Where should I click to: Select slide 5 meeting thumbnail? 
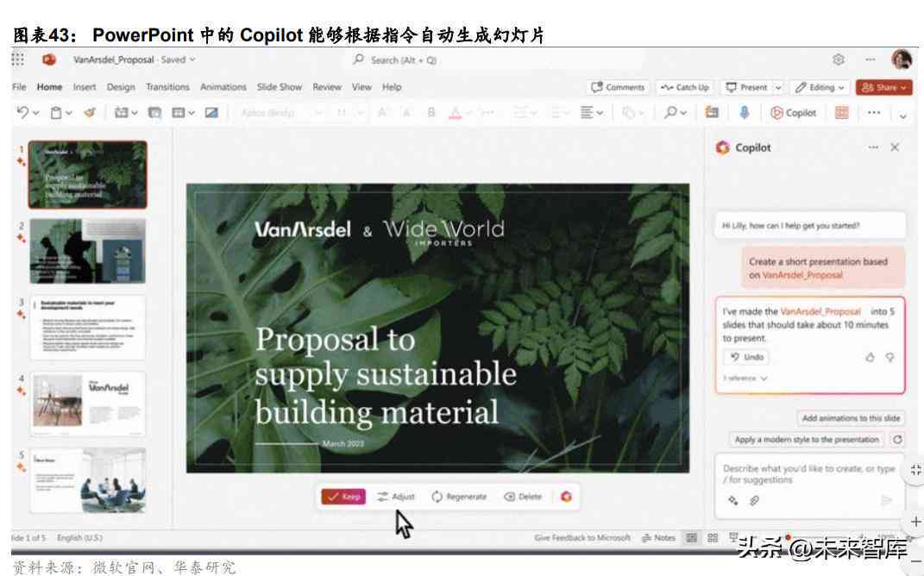(88, 480)
